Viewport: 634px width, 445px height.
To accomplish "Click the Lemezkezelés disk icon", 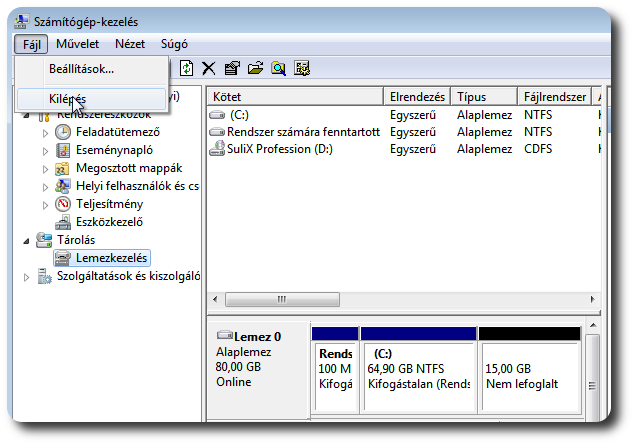I will tap(63, 258).
